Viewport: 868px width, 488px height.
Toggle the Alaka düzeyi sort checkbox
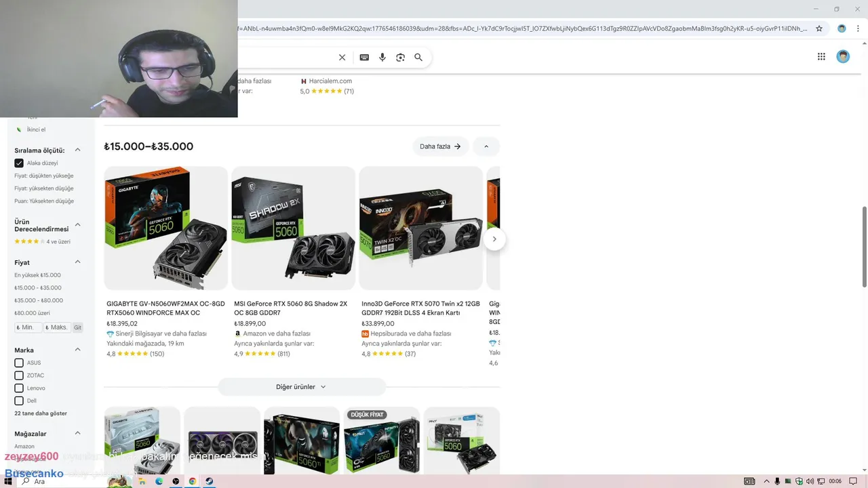click(x=19, y=163)
